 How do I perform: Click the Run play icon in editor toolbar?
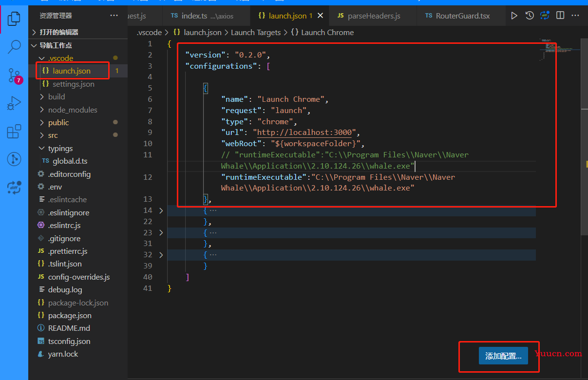pyautogui.click(x=514, y=16)
